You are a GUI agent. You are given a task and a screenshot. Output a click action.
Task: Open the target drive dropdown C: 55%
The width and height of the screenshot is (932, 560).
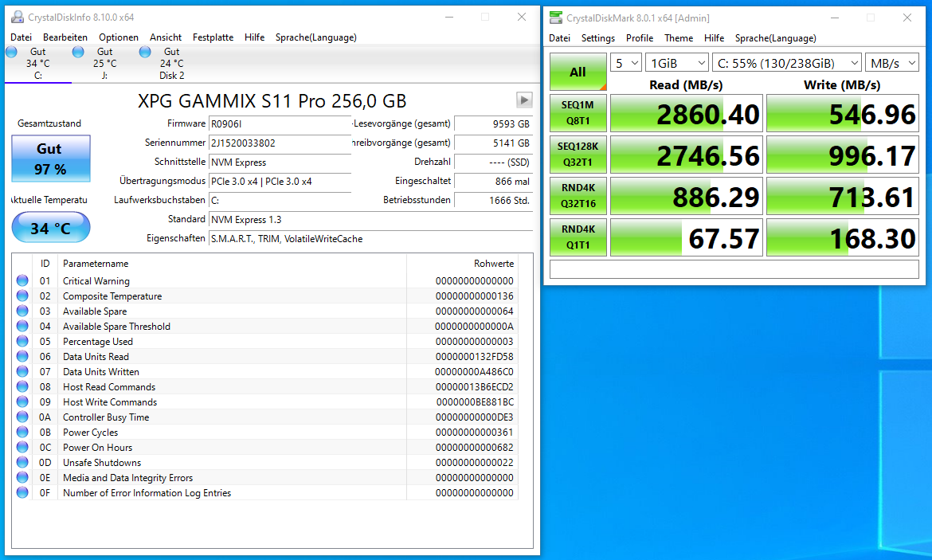pos(787,63)
